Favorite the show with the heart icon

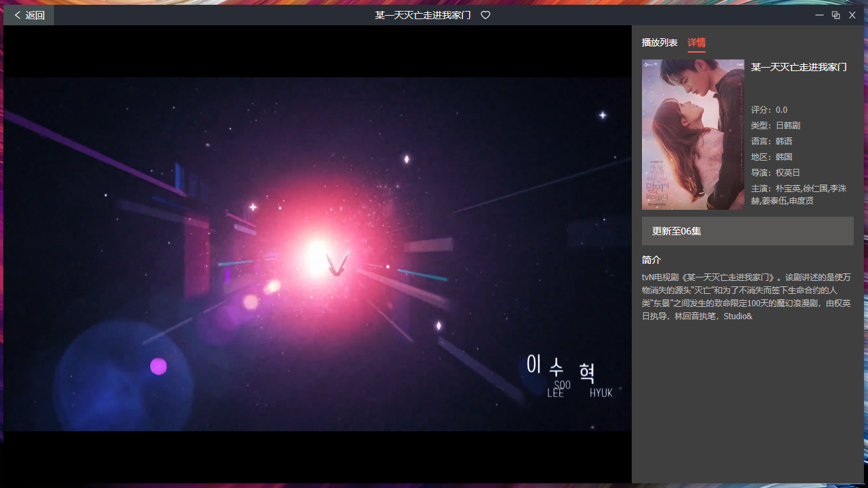tap(486, 15)
